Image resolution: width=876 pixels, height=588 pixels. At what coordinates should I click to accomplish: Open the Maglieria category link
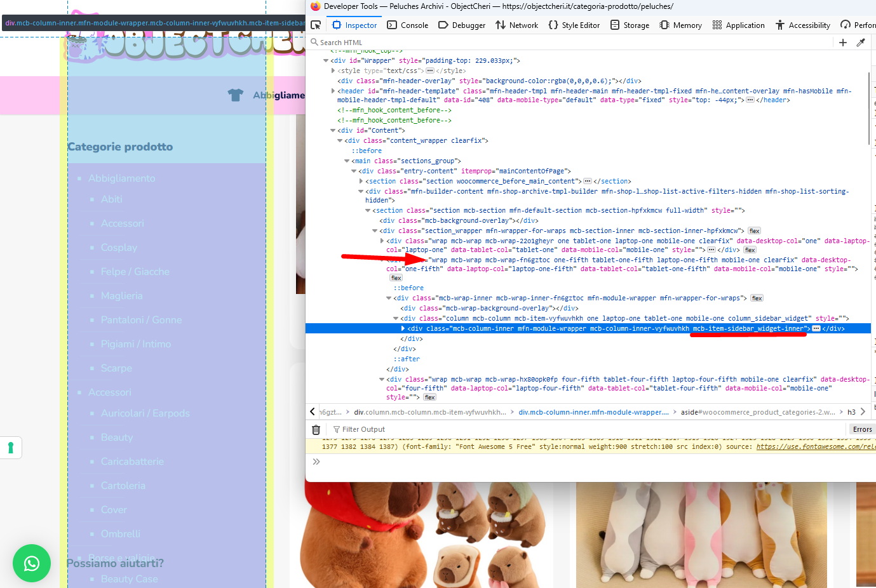(x=122, y=296)
